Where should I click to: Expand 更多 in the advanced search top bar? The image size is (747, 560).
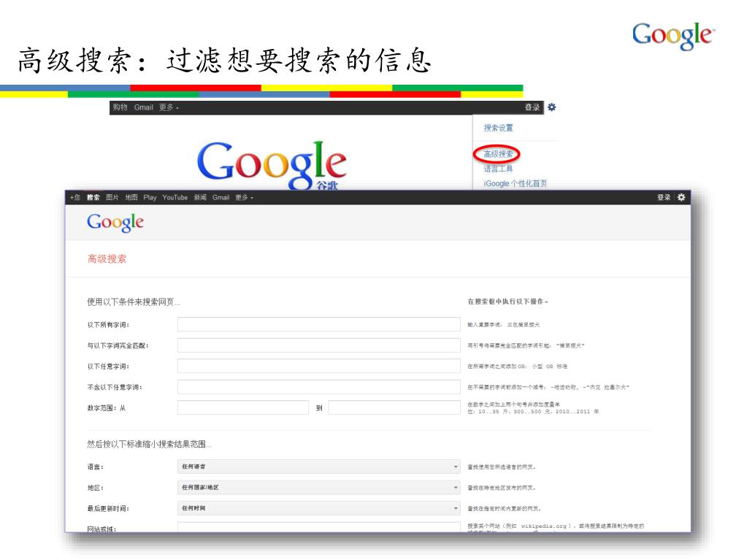245,197
